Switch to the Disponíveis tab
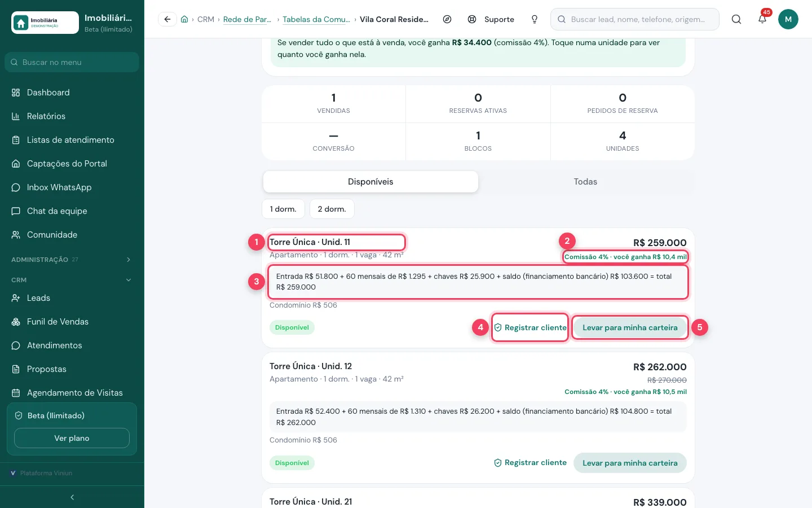812x508 pixels. (x=370, y=182)
